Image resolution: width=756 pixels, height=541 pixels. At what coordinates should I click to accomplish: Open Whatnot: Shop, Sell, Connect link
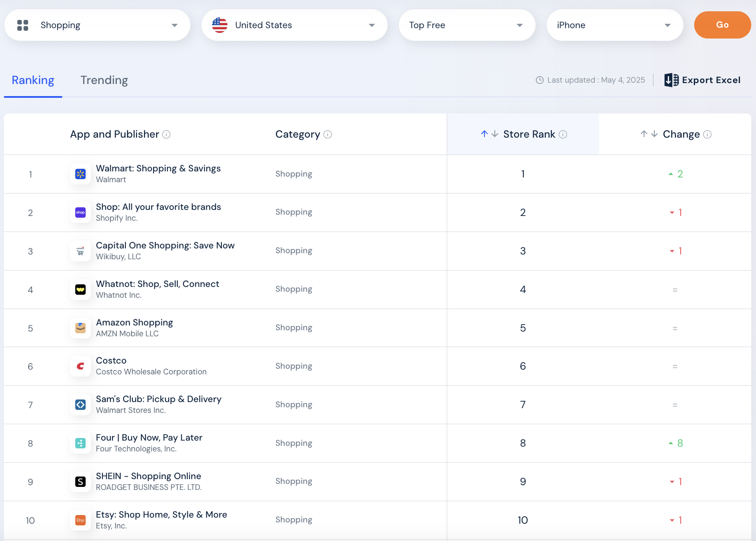(x=157, y=284)
